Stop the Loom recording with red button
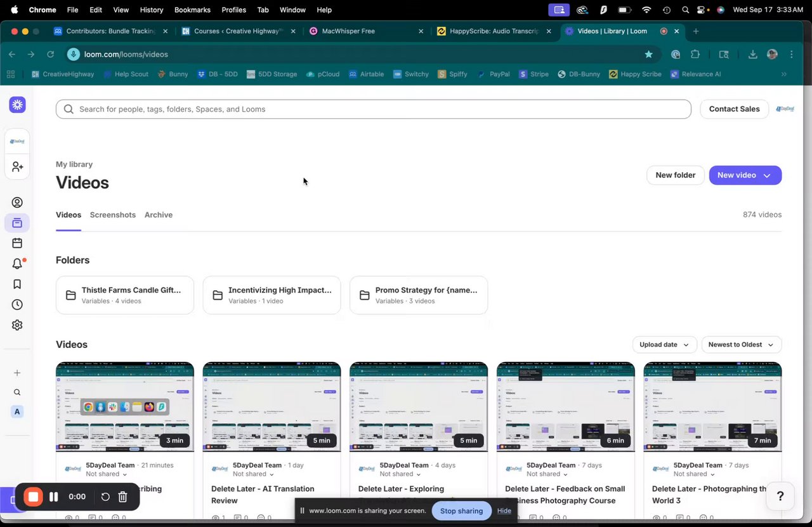 (x=33, y=497)
